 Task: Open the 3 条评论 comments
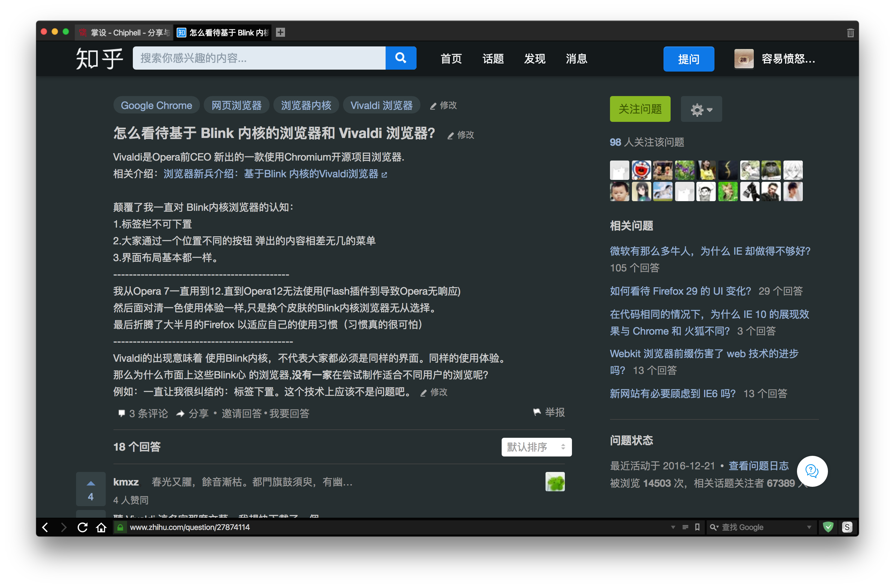[143, 413]
